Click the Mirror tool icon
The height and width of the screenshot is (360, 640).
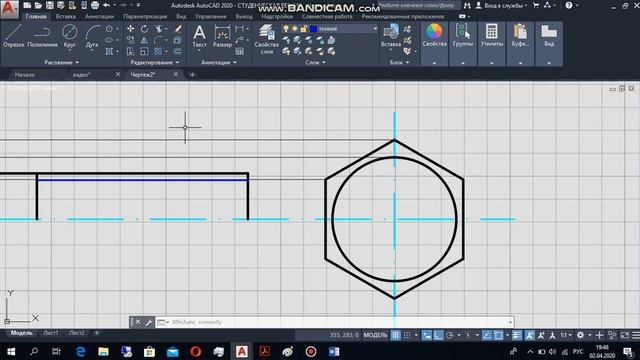pyautogui.click(x=144, y=40)
